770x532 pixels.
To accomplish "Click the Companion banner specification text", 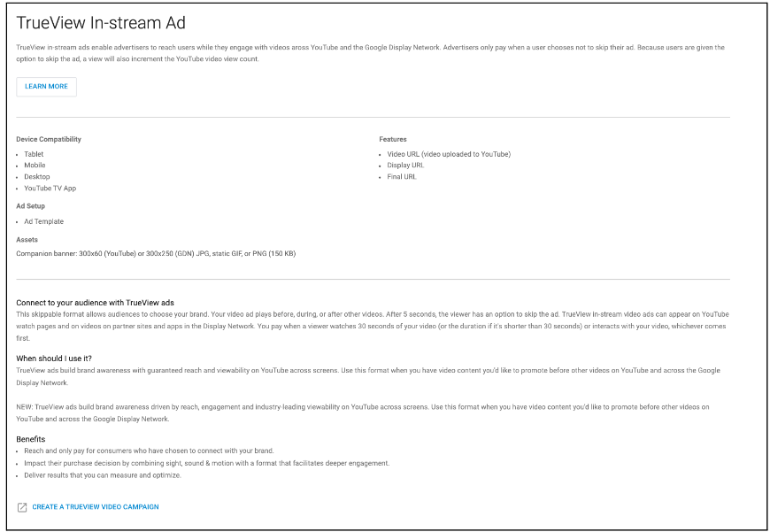I will (x=156, y=254).
